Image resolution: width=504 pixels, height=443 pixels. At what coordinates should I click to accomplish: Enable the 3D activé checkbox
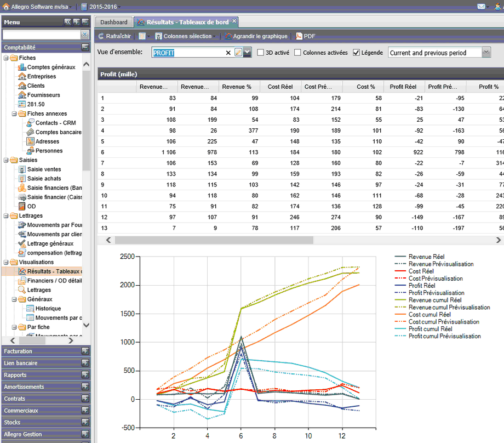point(260,53)
